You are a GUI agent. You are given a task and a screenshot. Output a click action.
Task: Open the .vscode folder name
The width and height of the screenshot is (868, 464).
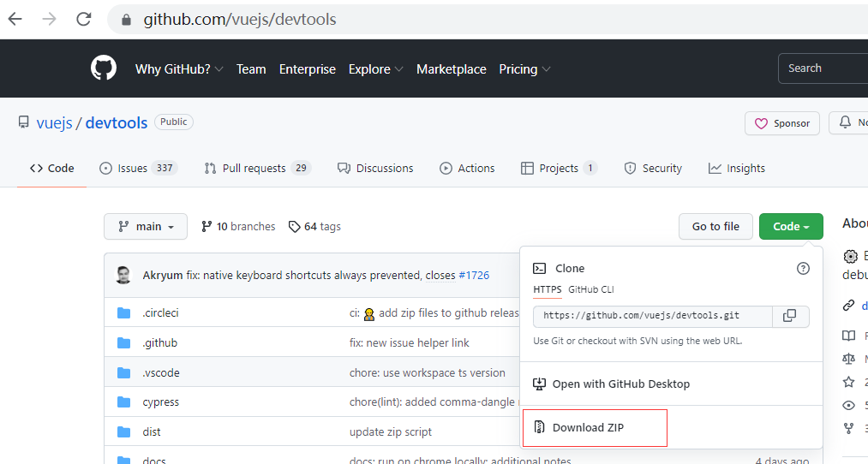pyautogui.click(x=161, y=372)
